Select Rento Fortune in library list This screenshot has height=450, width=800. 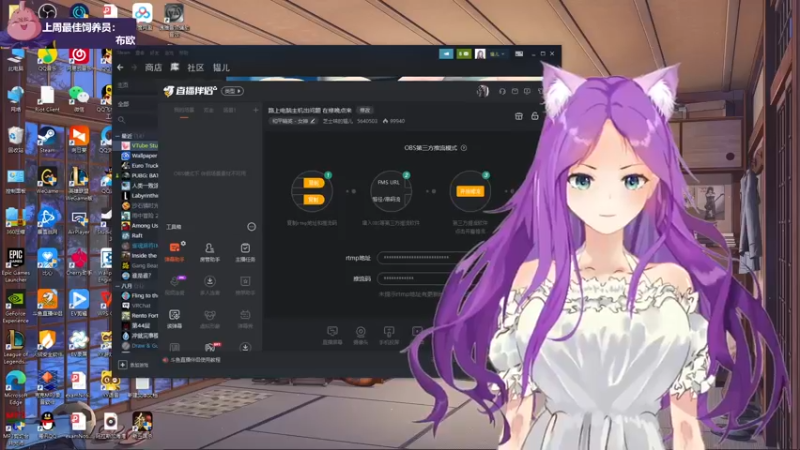point(139,315)
